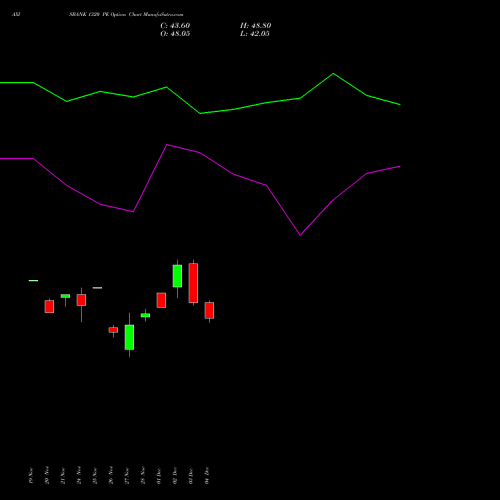Select the small green candle for 21 Nov

(65, 296)
